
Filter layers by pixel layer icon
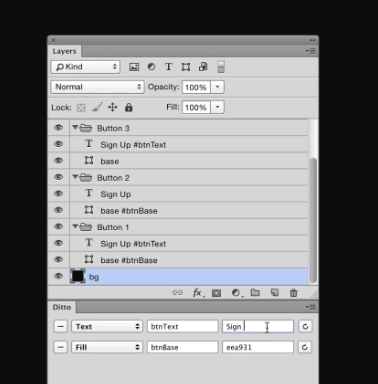(x=134, y=67)
